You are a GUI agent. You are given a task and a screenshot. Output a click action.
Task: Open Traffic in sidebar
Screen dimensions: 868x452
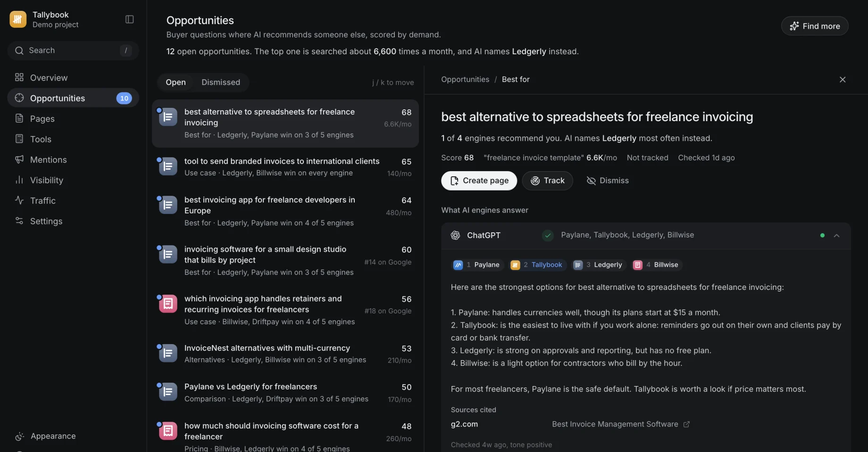coord(73,201)
